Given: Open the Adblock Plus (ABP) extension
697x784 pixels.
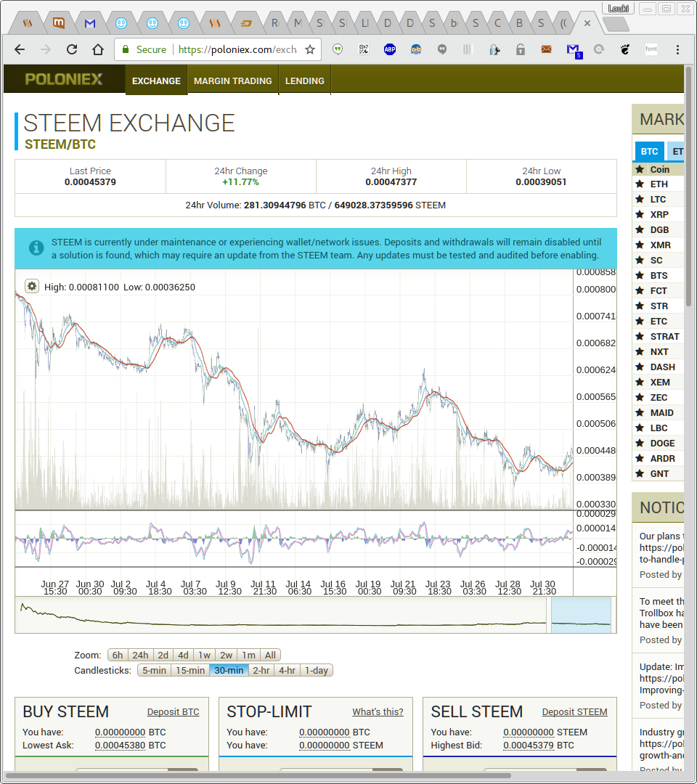Looking at the screenshot, I should 390,49.
